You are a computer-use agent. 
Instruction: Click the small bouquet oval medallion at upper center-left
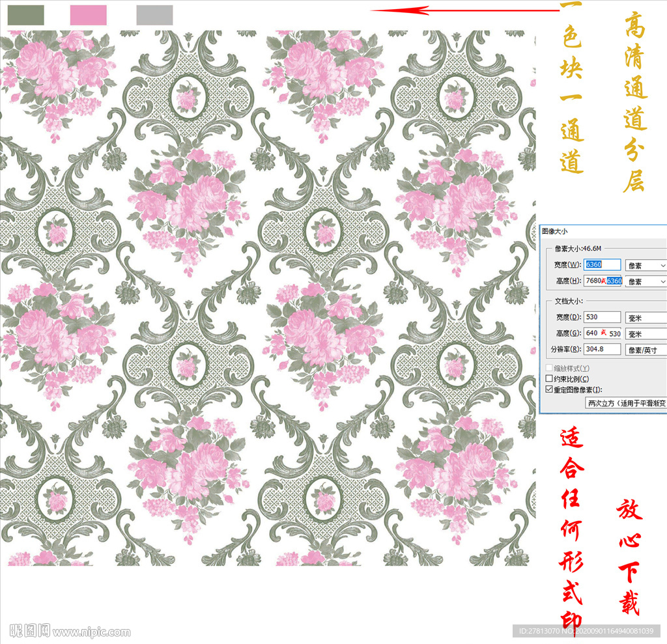tap(188, 98)
